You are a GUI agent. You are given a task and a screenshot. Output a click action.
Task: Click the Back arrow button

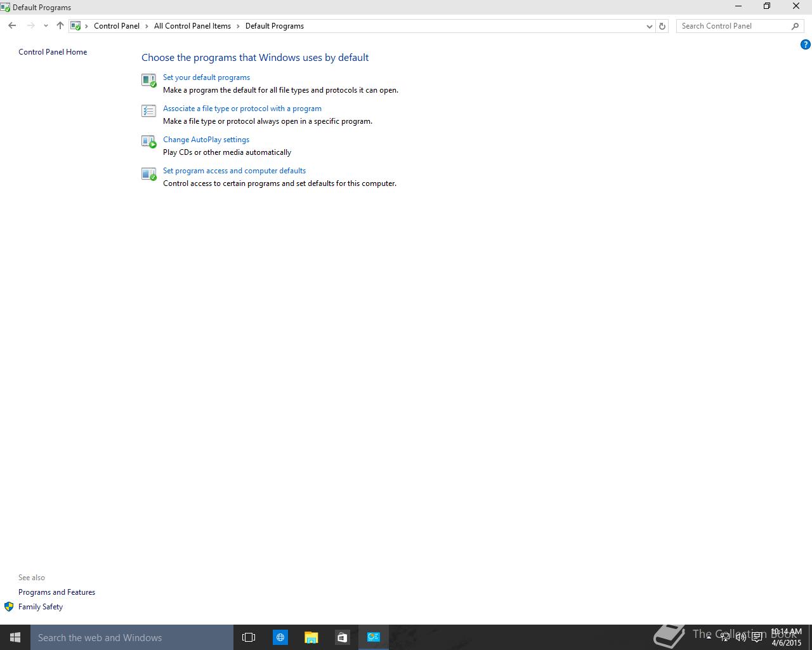pyautogui.click(x=12, y=26)
